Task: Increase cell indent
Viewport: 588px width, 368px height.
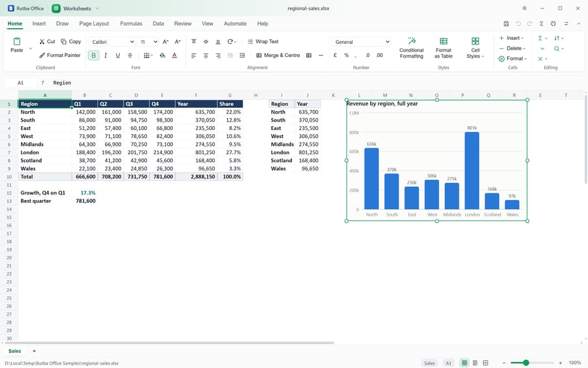Action: (242, 56)
